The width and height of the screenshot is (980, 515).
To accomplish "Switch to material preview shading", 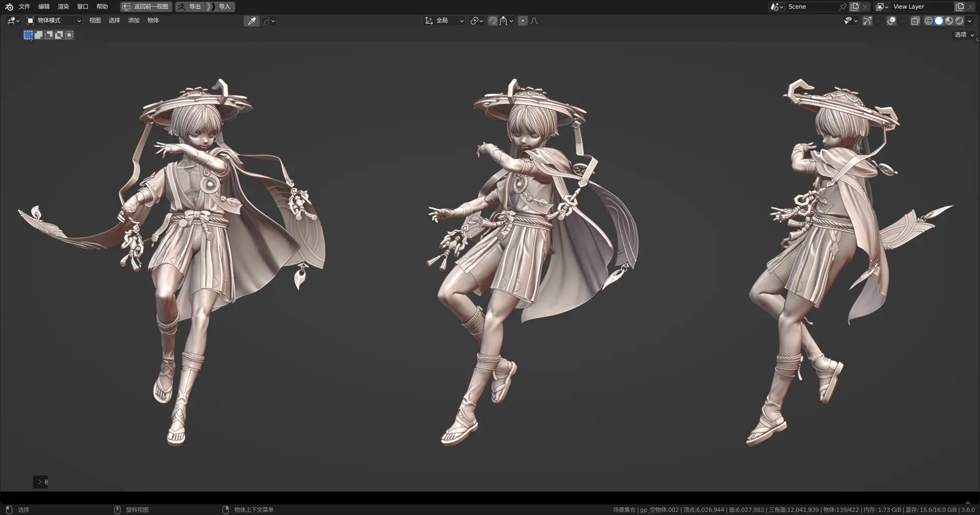I will click(x=949, y=20).
